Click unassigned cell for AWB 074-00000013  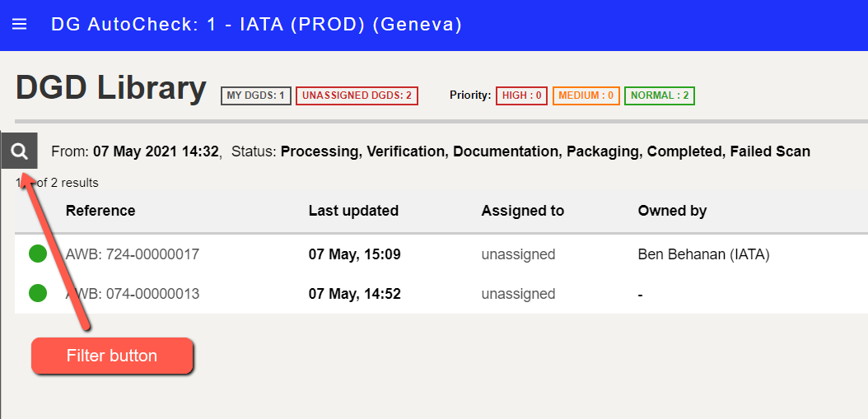click(x=518, y=293)
